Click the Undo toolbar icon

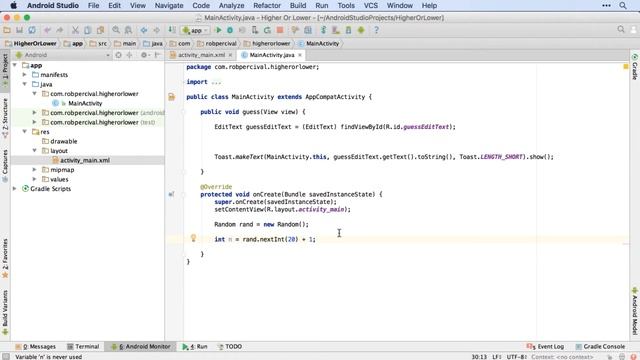(47, 30)
